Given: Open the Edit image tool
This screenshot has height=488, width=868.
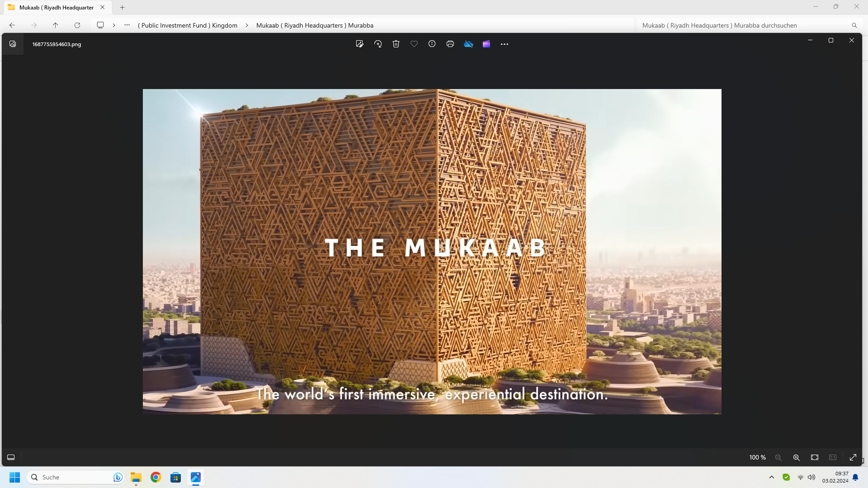Looking at the screenshot, I should point(359,44).
